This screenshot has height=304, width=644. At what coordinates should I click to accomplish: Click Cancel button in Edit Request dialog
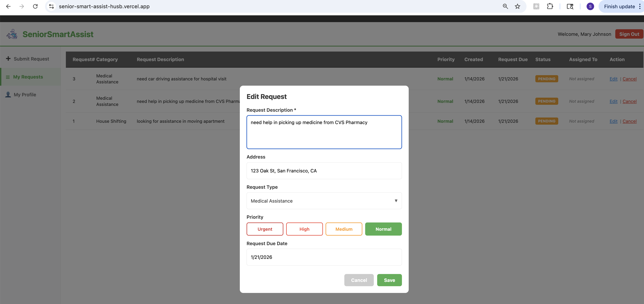click(x=359, y=280)
